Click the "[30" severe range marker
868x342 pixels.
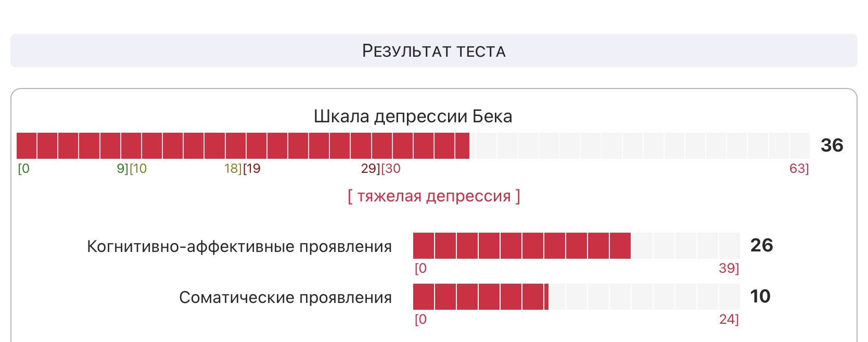pos(391,169)
